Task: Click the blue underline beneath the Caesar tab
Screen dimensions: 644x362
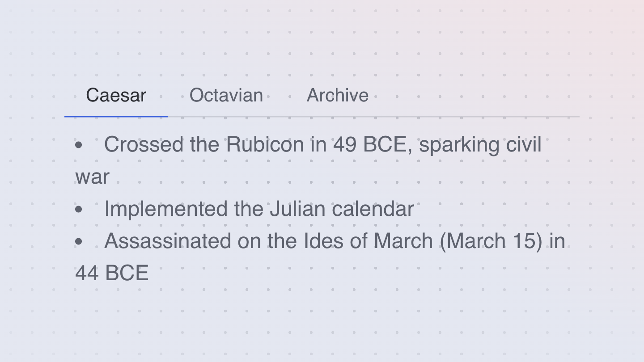Action: click(x=116, y=116)
